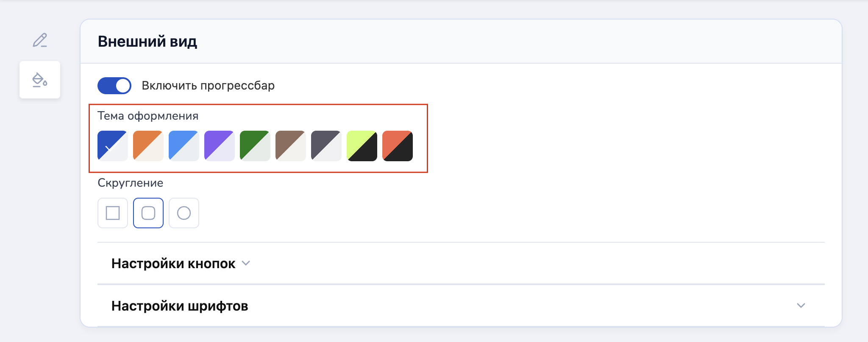
Task: Select square corners rounding option
Action: (x=113, y=213)
